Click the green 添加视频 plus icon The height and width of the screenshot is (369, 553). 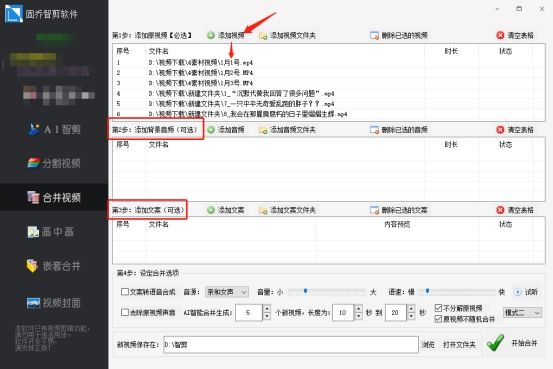pos(211,35)
